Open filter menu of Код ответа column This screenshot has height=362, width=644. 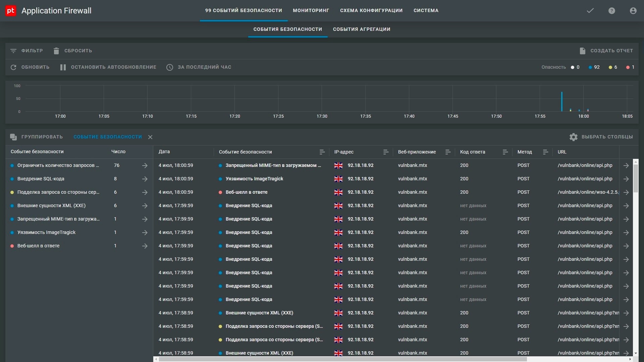pyautogui.click(x=505, y=152)
